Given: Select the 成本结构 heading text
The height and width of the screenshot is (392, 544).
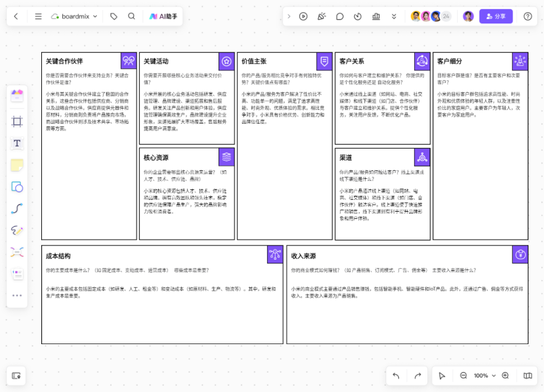Looking at the screenshot, I should click(59, 256).
